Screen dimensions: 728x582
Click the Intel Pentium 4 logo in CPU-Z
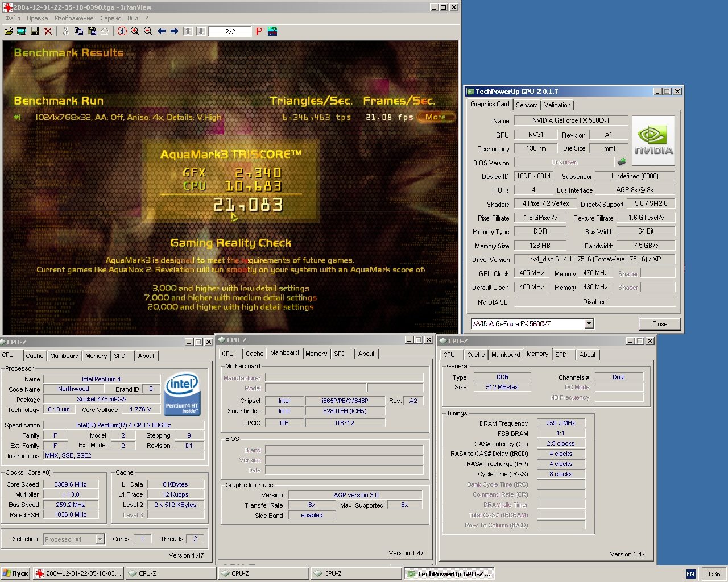pos(181,394)
